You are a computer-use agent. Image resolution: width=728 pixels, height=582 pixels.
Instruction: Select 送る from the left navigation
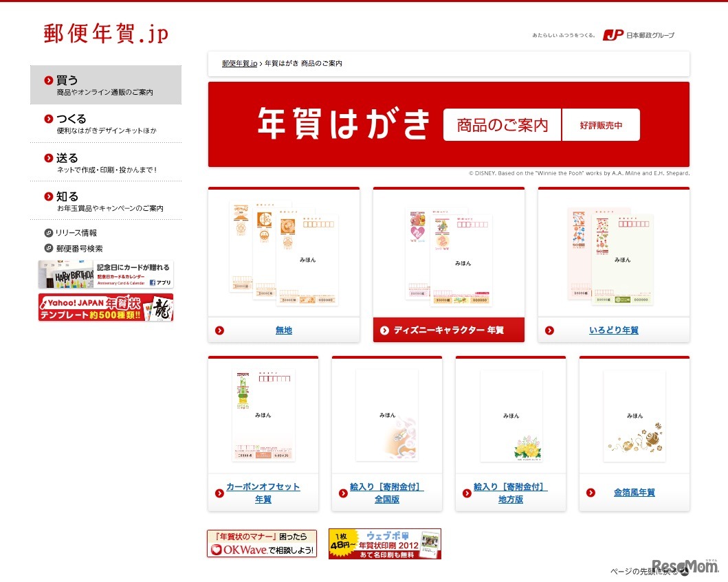tap(66, 157)
